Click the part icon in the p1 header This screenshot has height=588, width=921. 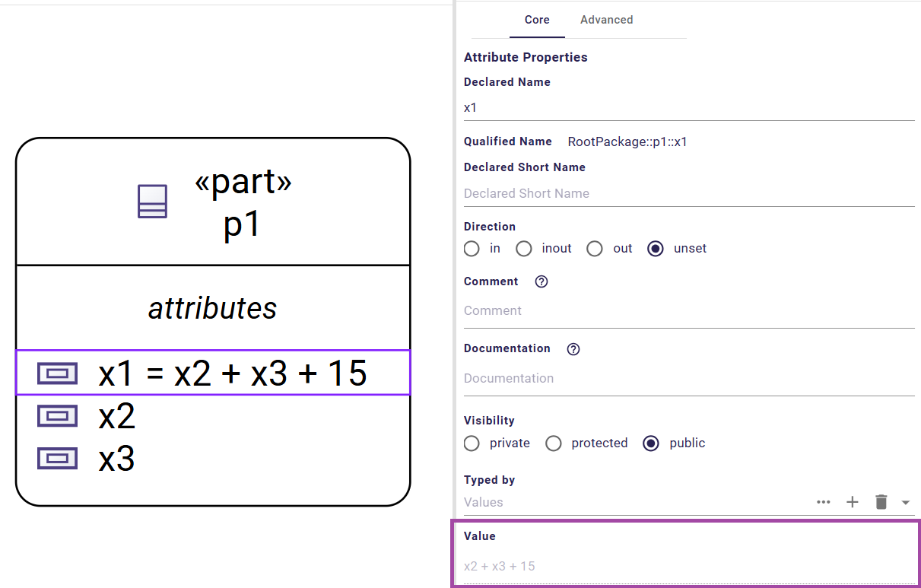click(152, 201)
